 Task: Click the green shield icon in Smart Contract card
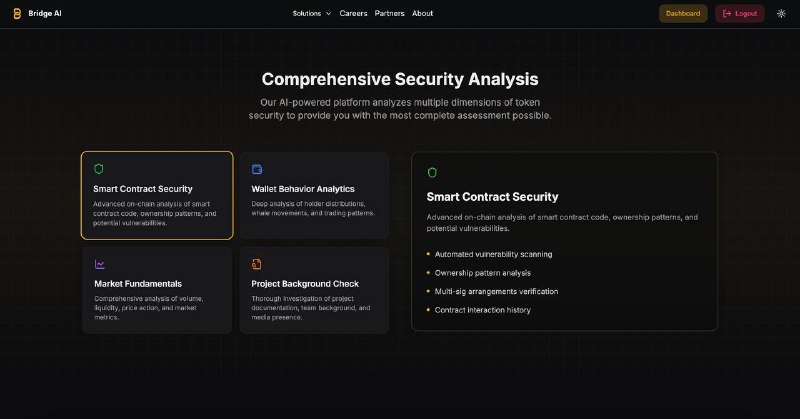coord(98,169)
